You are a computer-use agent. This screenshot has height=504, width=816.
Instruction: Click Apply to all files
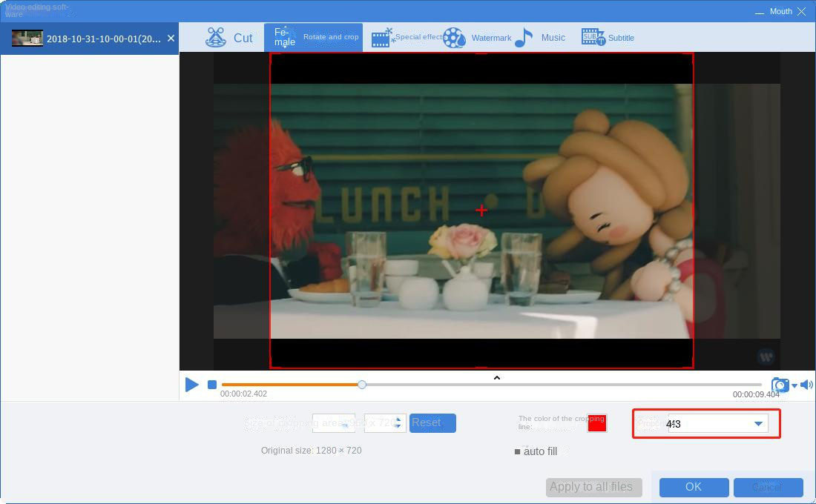coord(593,488)
